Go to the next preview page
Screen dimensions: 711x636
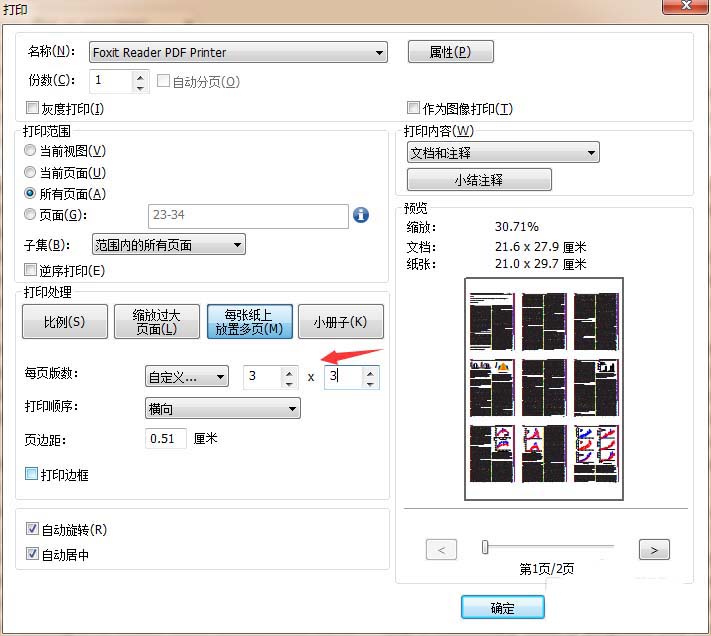coord(653,549)
